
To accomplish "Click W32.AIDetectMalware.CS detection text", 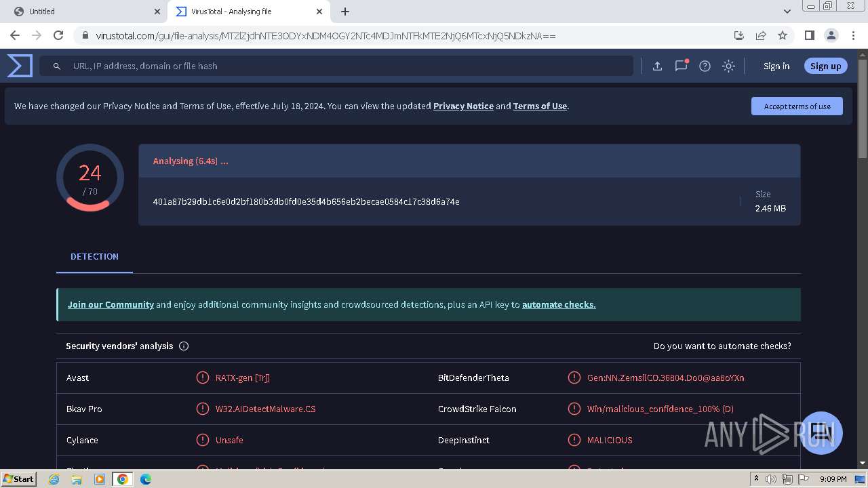I will (265, 409).
